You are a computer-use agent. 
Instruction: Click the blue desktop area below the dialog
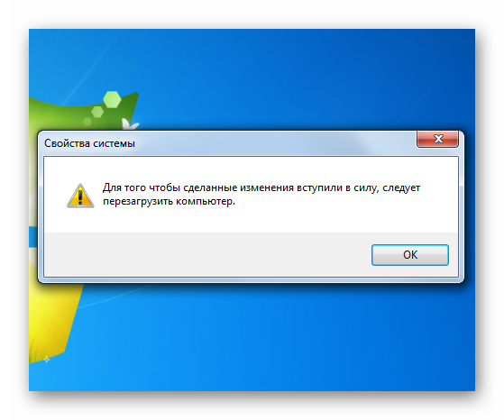click(273, 337)
